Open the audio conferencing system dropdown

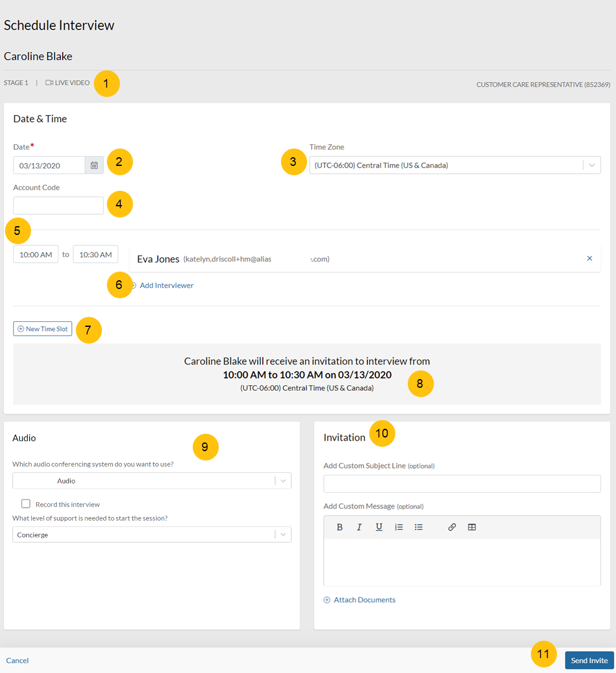click(283, 481)
